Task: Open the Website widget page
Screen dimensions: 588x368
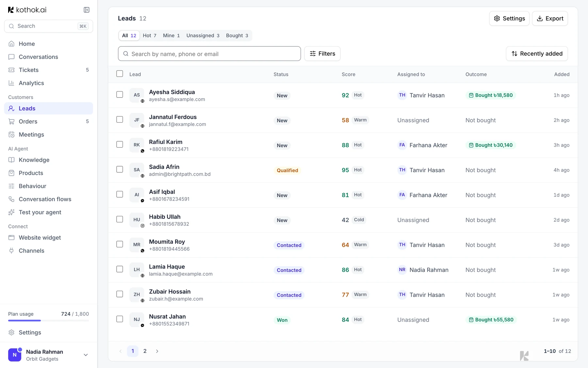Action: click(48, 237)
